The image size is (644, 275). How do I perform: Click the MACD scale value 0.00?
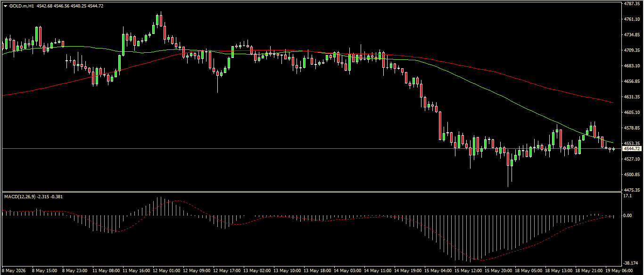(628, 216)
